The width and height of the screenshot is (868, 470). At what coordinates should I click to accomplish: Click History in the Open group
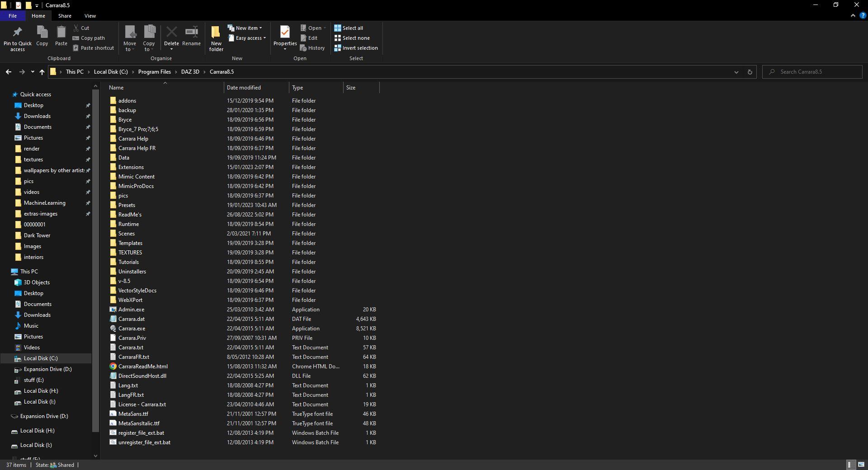(x=312, y=48)
